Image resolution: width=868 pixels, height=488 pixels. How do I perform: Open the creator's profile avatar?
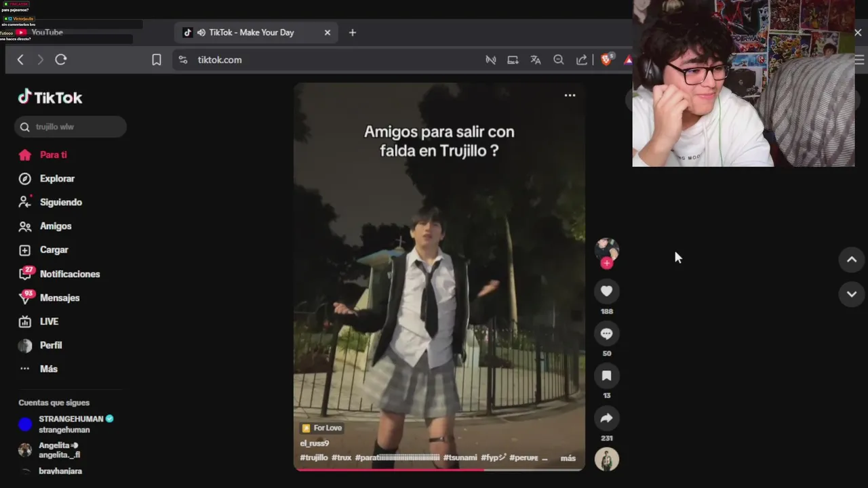607,249
